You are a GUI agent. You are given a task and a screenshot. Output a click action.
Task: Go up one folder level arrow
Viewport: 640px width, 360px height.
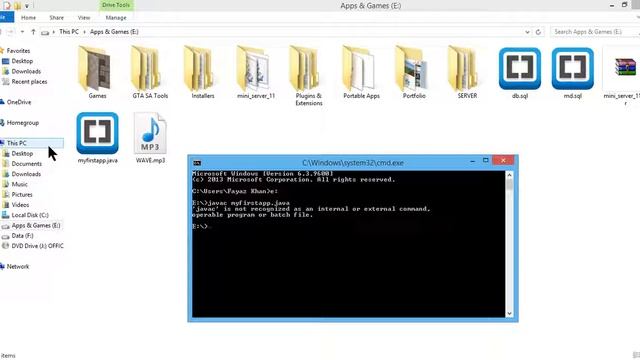(33, 32)
